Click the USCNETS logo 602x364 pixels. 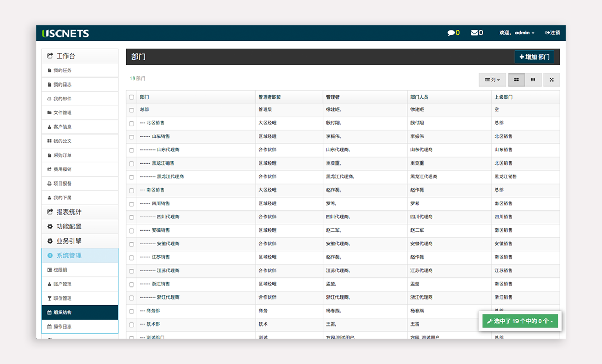click(65, 33)
